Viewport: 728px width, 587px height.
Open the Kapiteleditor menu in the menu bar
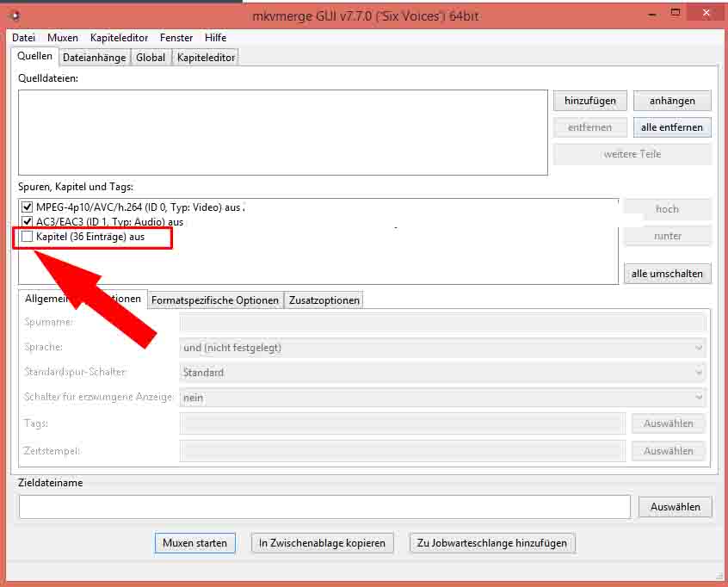tap(119, 38)
